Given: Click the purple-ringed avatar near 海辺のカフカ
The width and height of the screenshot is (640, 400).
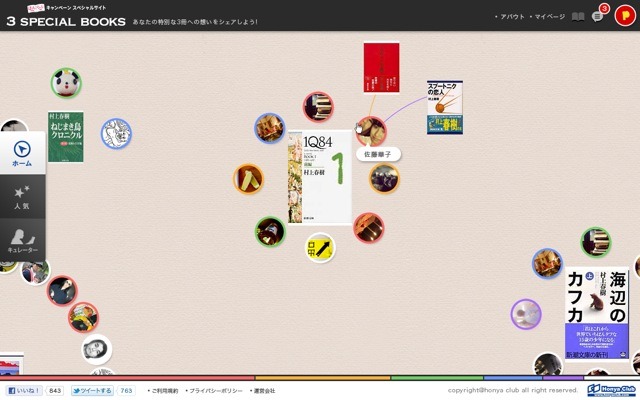Looking at the screenshot, I should [x=526, y=314].
